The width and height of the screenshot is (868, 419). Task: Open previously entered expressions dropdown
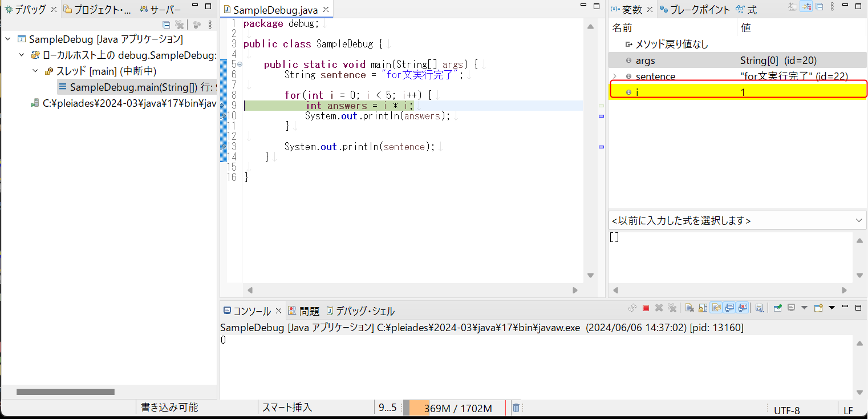(x=860, y=220)
